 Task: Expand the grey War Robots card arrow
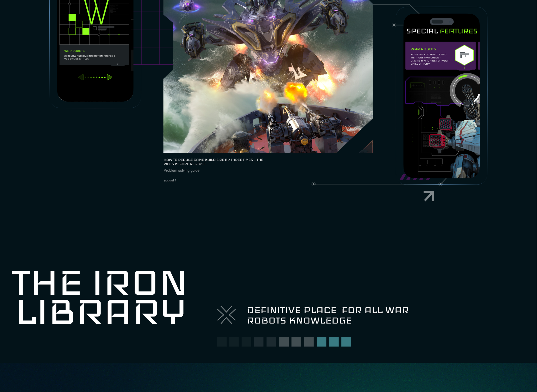118,64
